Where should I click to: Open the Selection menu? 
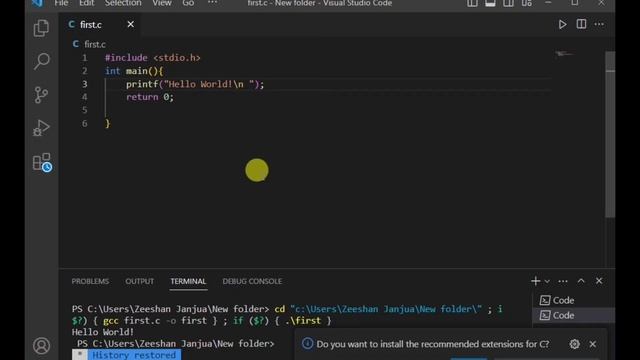pyautogui.click(x=123, y=3)
